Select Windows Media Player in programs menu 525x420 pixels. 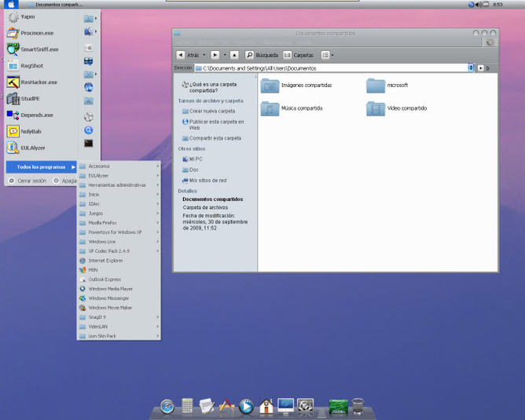[110, 289]
